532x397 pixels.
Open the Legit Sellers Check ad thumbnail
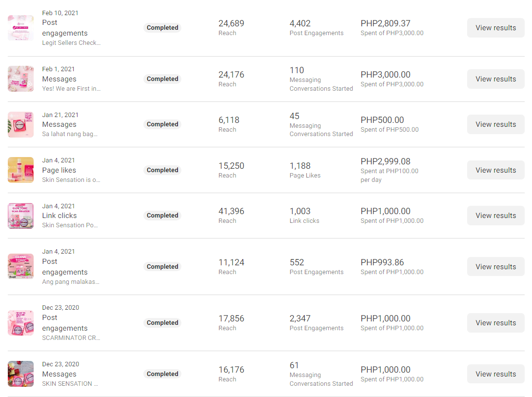[20, 28]
